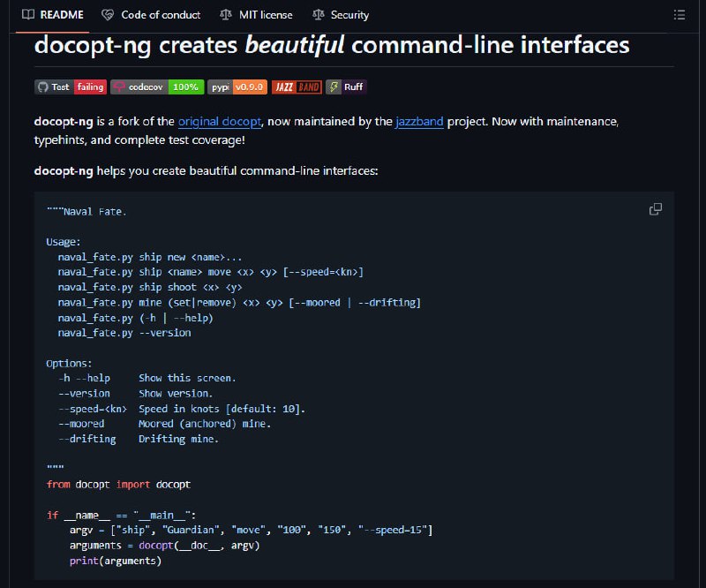Click the if __name__ == "__main__" line
Viewport: 706px width, 588px height.
[121, 516]
